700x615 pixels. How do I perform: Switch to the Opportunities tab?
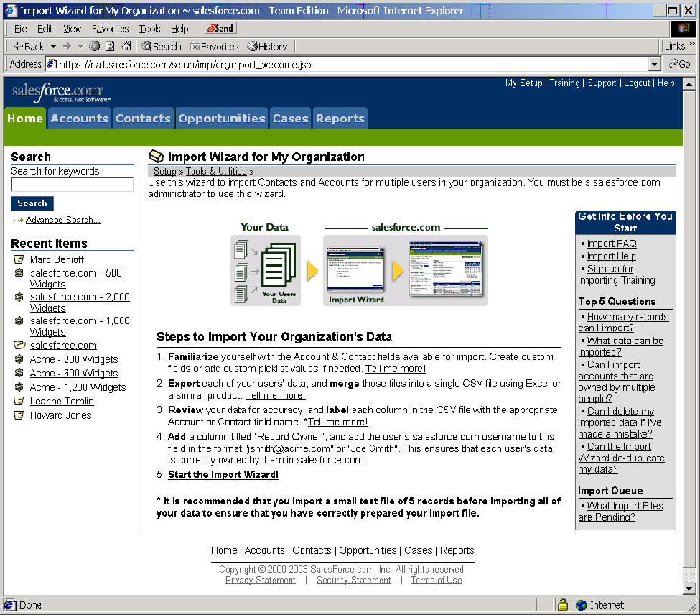(x=222, y=119)
